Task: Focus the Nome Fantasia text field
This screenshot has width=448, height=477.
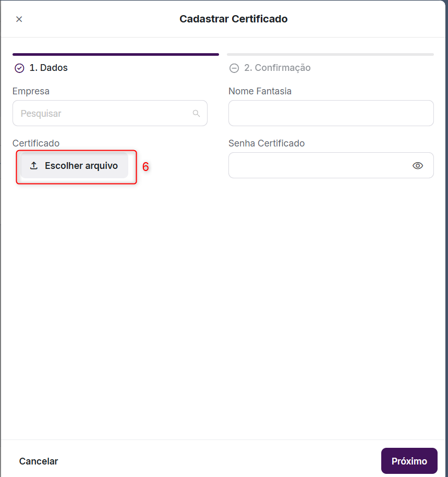Action: coord(331,114)
